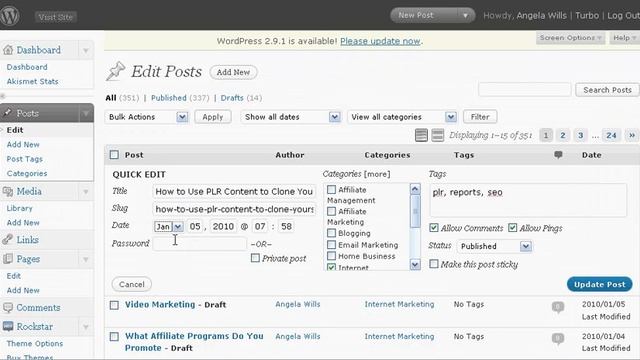This screenshot has height=360, width=640.
Task: Open Akismet Stats in sidebar
Action: coord(33,81)
